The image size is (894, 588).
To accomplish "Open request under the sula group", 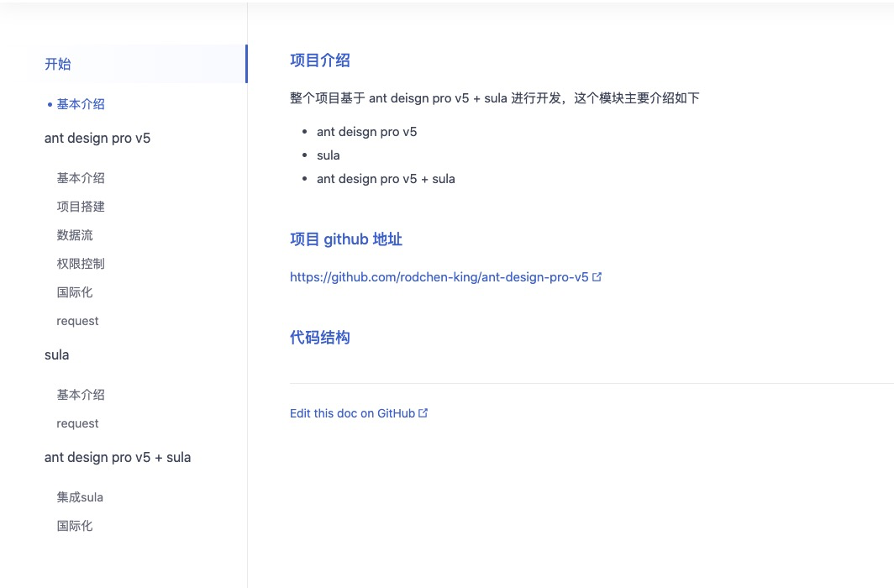I will [x=77, y=424].
